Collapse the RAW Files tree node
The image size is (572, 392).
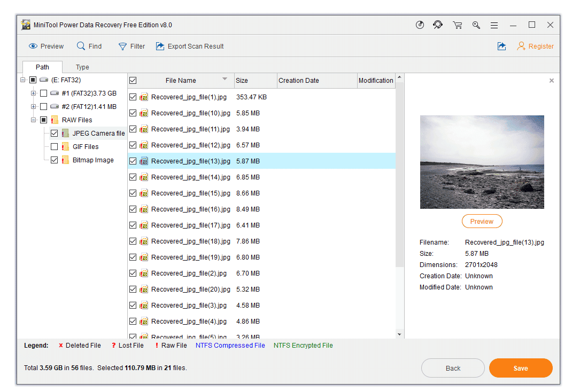[33, 120]
